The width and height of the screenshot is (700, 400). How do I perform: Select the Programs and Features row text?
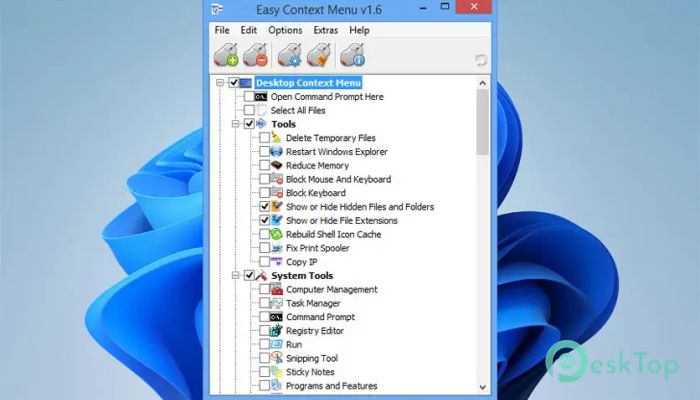tap(332, 386)
